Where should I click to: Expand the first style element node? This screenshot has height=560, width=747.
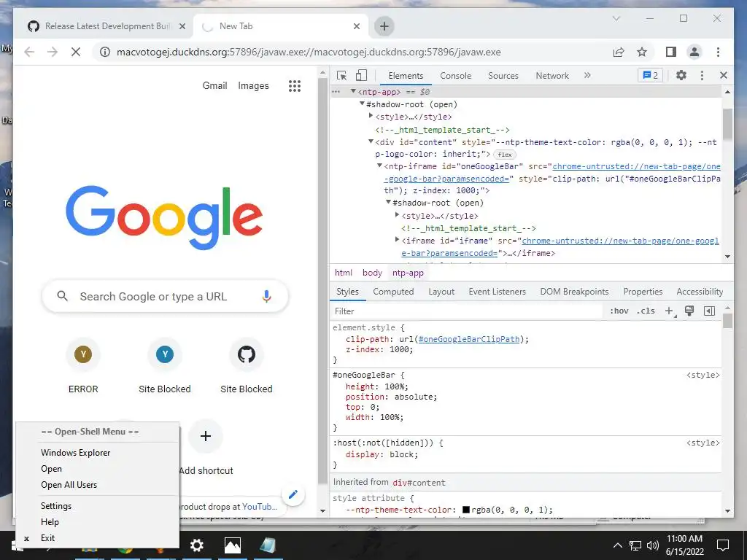click(x=371, y=116)
